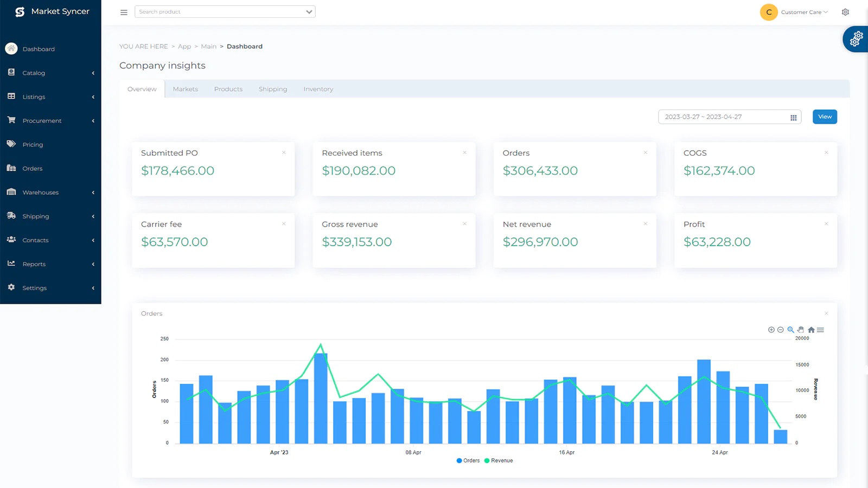
Task: Click the date range input field
Action: pos(723,117)
